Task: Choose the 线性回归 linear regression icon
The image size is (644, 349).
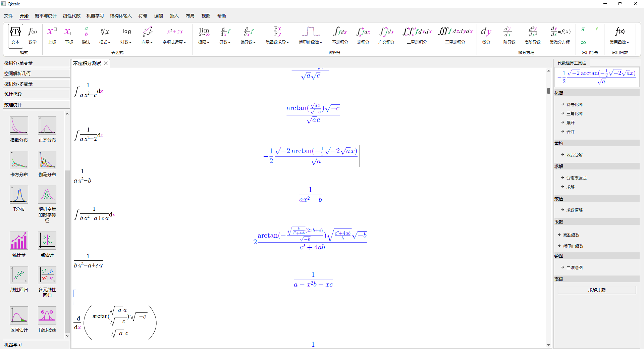Action: (x=19, y=279)
